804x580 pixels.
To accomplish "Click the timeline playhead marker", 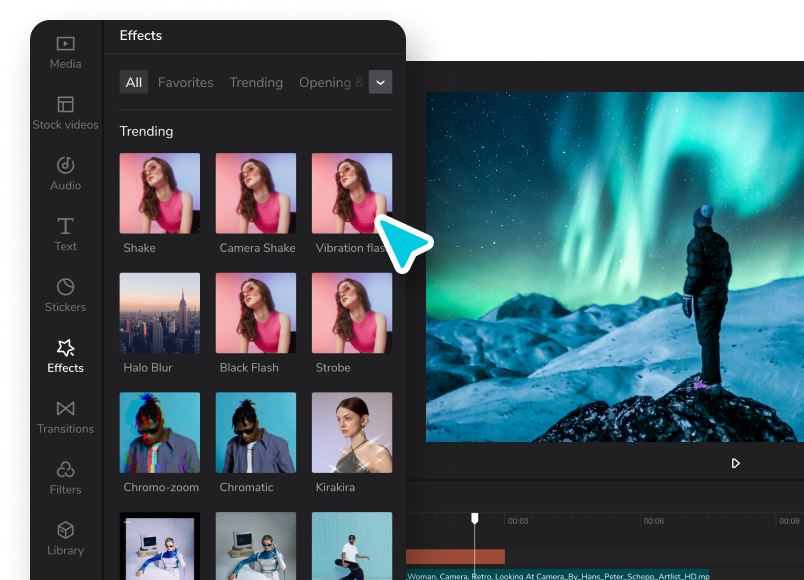I will 475,518.
